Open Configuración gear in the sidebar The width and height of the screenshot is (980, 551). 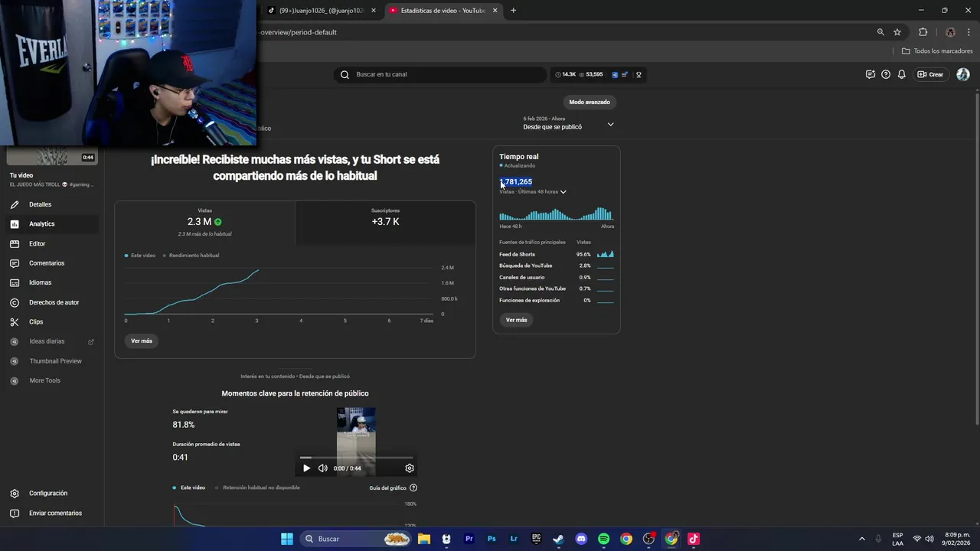pos(15,494)
